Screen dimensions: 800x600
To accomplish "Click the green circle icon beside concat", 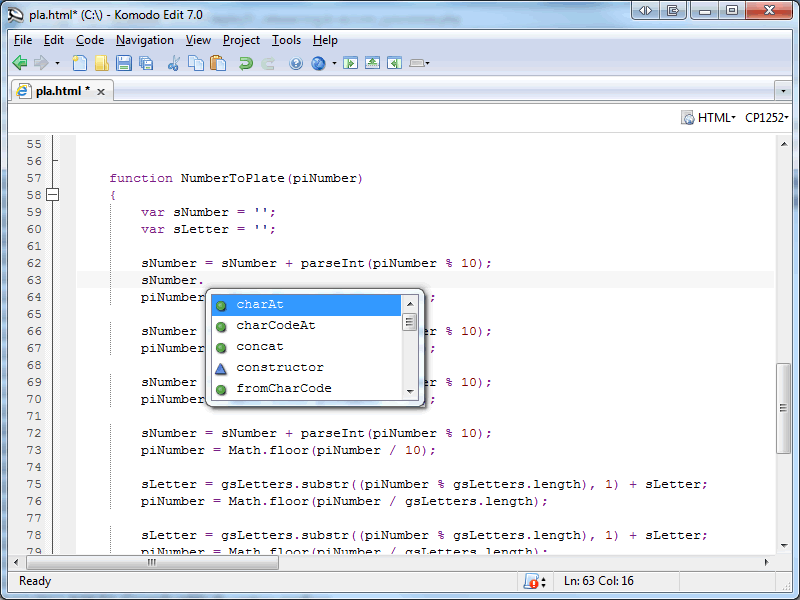I will 221,347.
